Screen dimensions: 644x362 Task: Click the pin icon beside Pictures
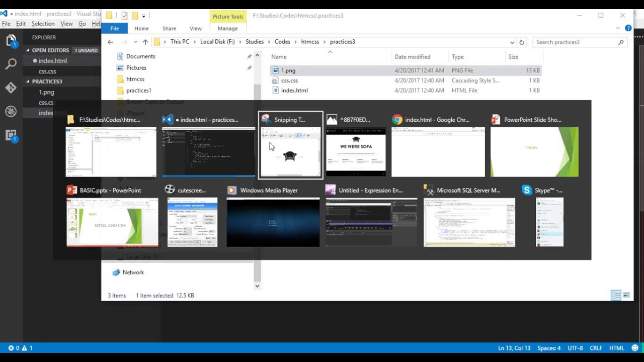249,68
